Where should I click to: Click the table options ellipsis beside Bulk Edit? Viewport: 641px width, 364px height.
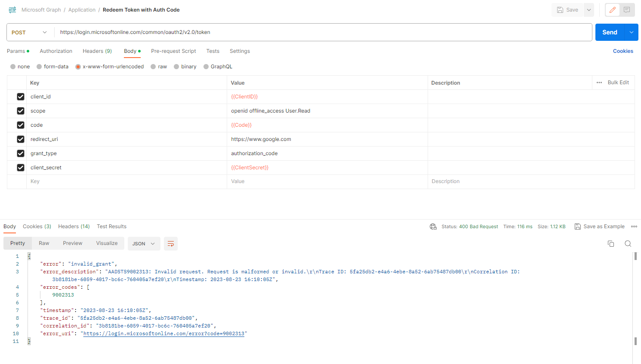coord(599,83)
